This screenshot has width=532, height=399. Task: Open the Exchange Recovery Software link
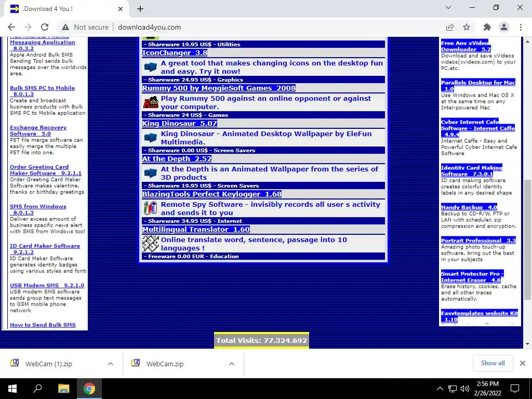coord(38,130)
